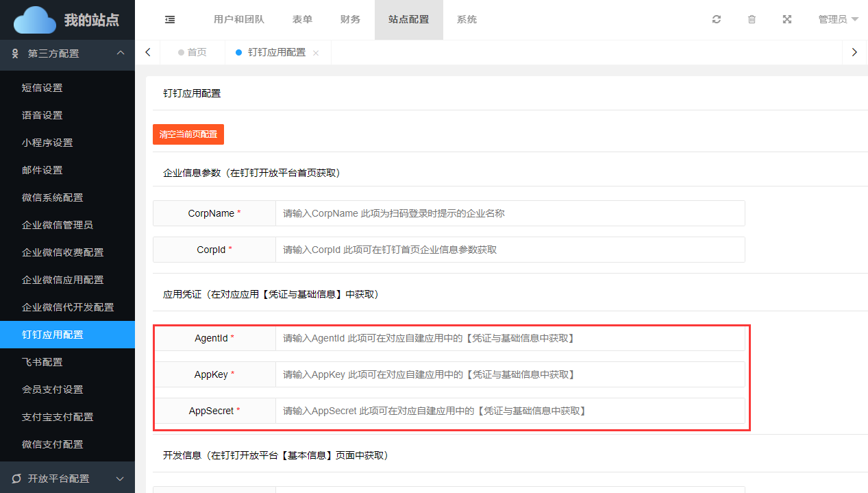
Task: Click the trash clear-cache icon
Action: (x=752, y=20)
